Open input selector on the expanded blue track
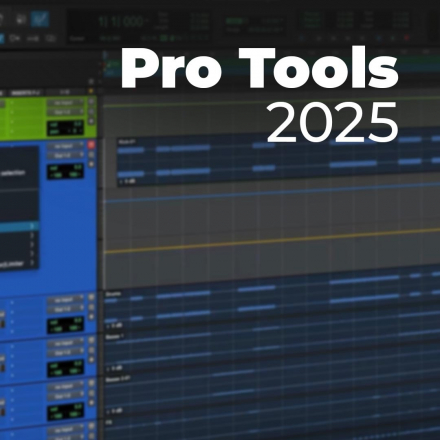The width and height of the screenshot is (440, 440). click(x=65, y=146)
